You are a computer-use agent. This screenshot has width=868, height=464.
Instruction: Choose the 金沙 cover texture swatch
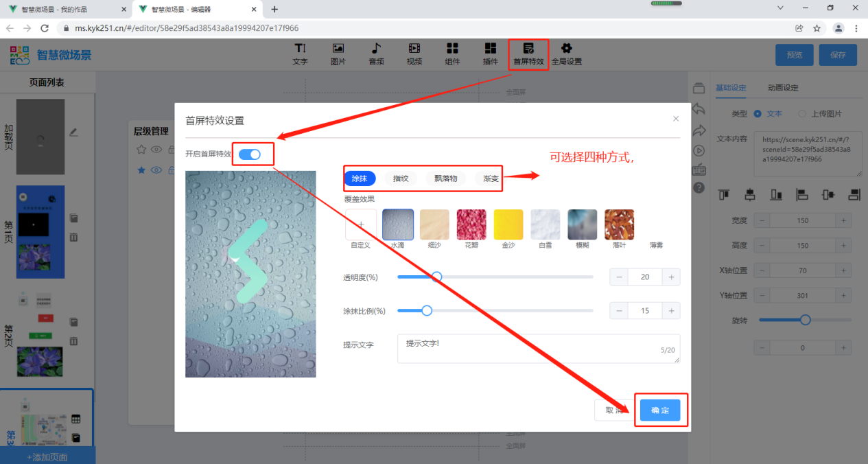point(508,224)
